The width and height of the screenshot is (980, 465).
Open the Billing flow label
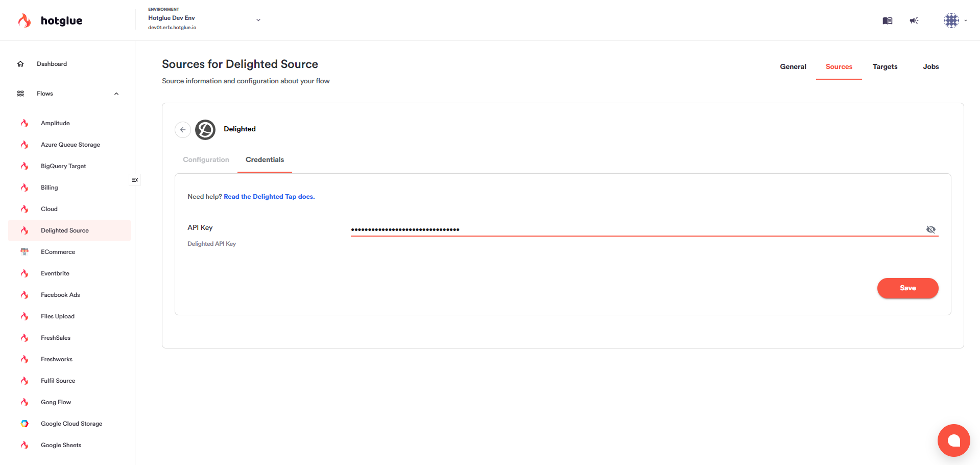coord(50,188)
